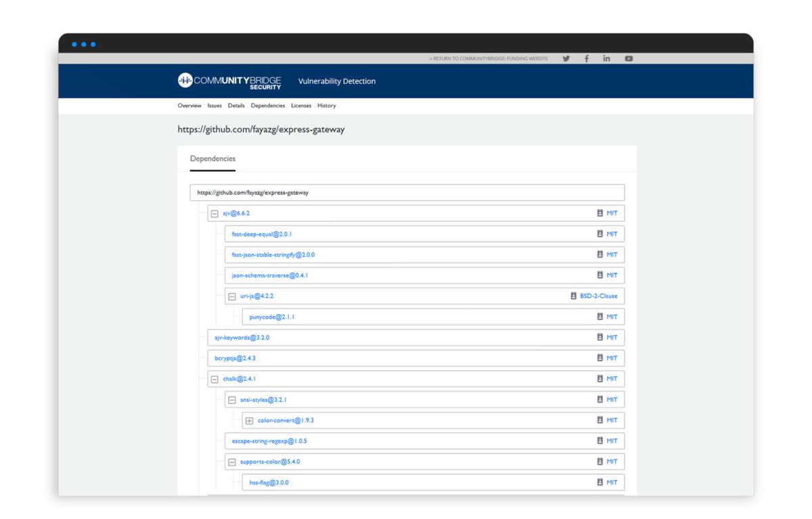Click MIT license label in bcryptjs row
The height and width of the screenshot is (519, 812).
point(612,358)
